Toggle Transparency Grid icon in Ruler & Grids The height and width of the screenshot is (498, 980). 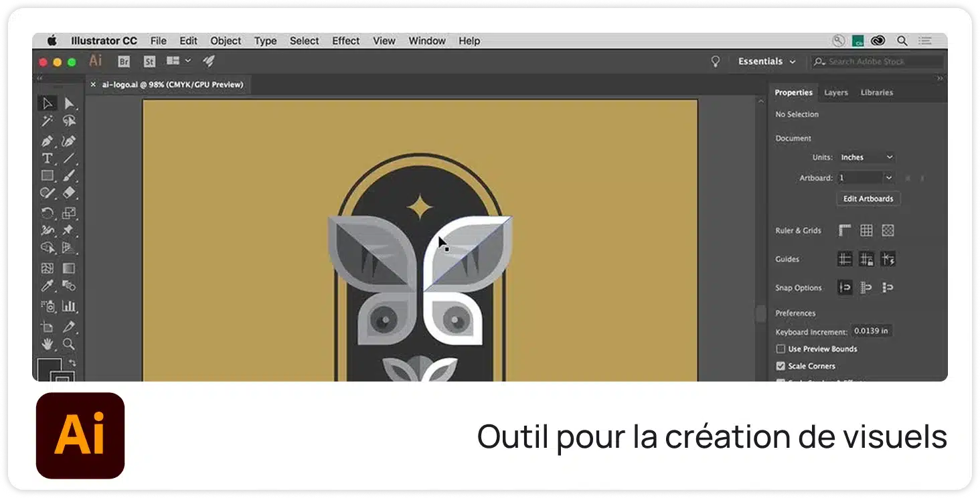pyautogui.click(x=888, y=230)
